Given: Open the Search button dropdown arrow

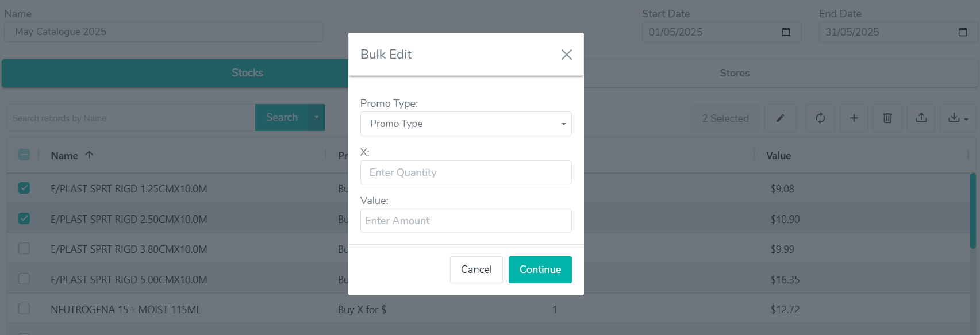Looking at the screenshot, I should 317,117.
